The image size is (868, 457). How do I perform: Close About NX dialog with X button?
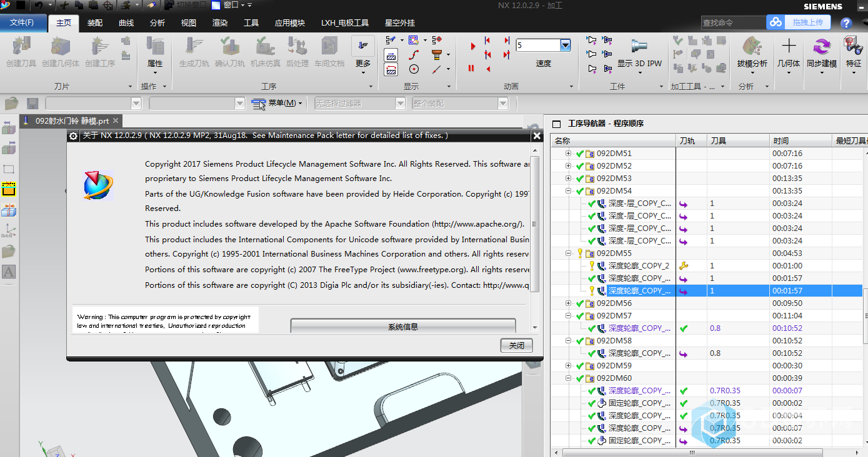[x=537, y=135]
